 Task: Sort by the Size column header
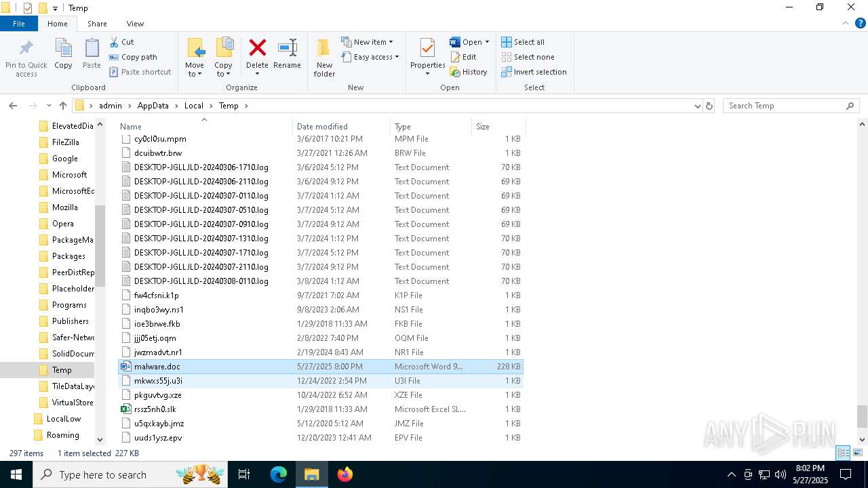click(498, 126)
